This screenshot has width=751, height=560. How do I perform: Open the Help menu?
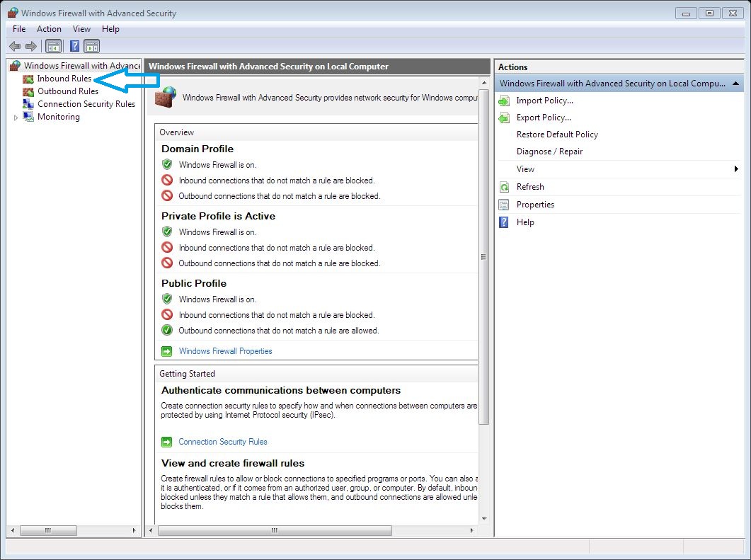(110, 29)
